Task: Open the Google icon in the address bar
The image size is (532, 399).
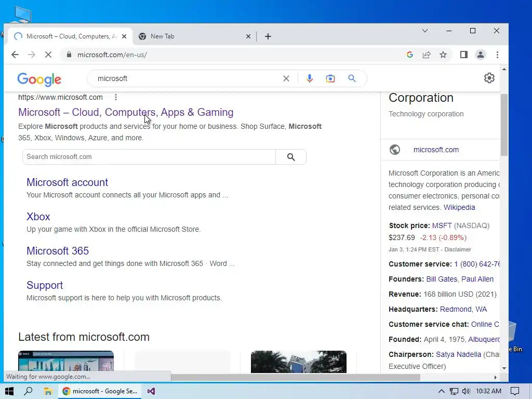Action: 410,55
